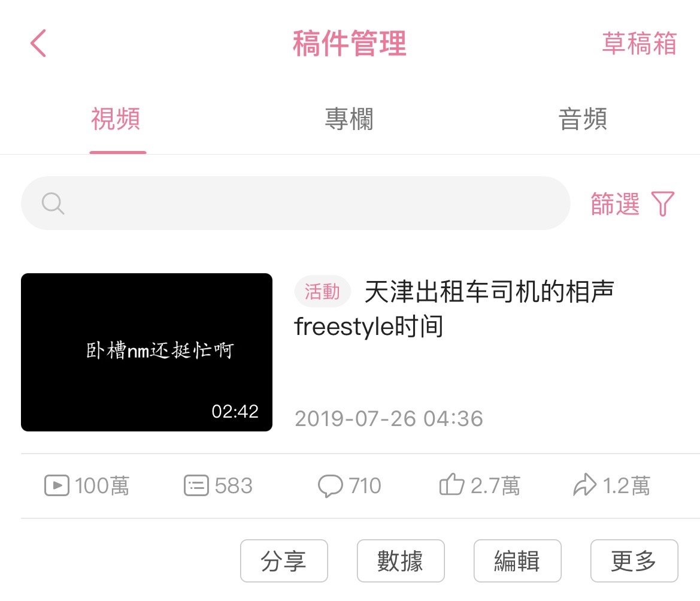Select the 視頻 tab
Image resolution: width=700 pixels, height=601 pixels.
116,119
